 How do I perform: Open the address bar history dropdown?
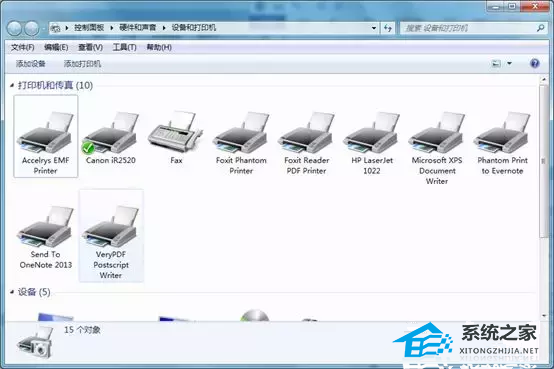(x=374, y=28)
